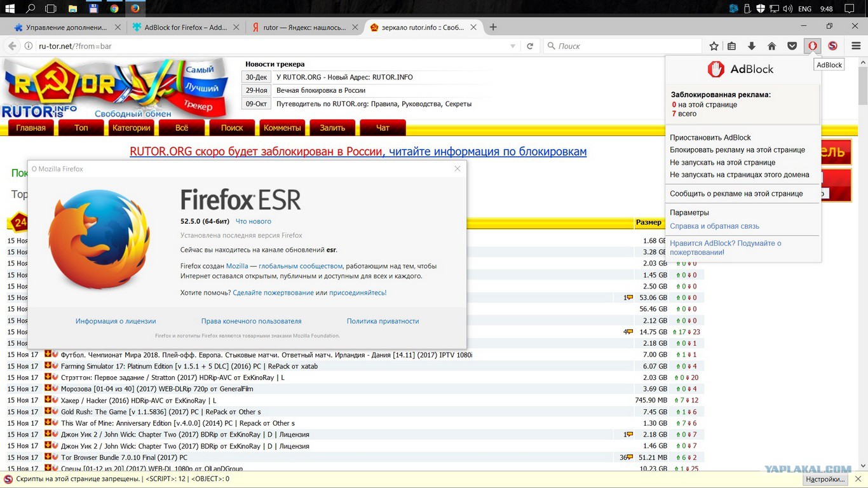Click the volume icon in system tray
Screen dimensions: 868x488
[787, 9]
